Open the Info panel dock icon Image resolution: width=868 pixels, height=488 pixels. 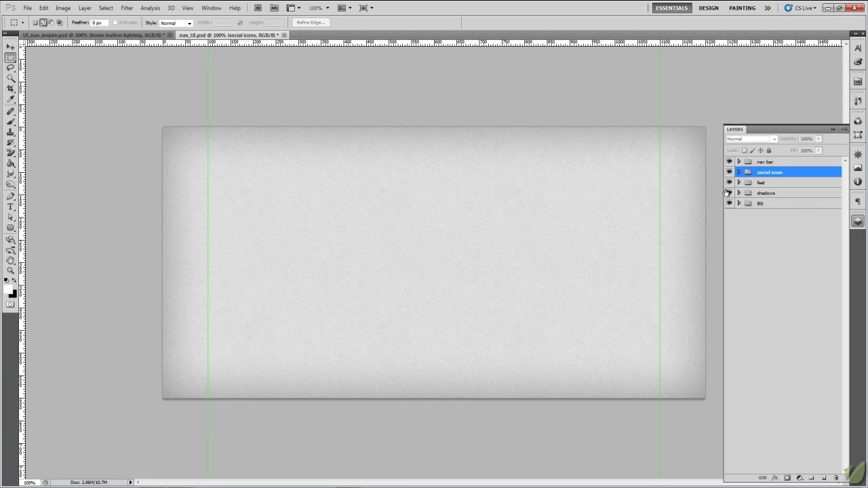pos(858,182)
